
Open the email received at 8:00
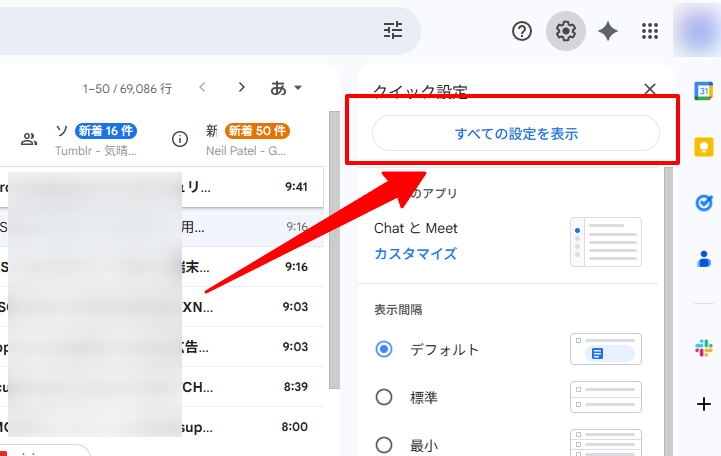coord(161,427)
